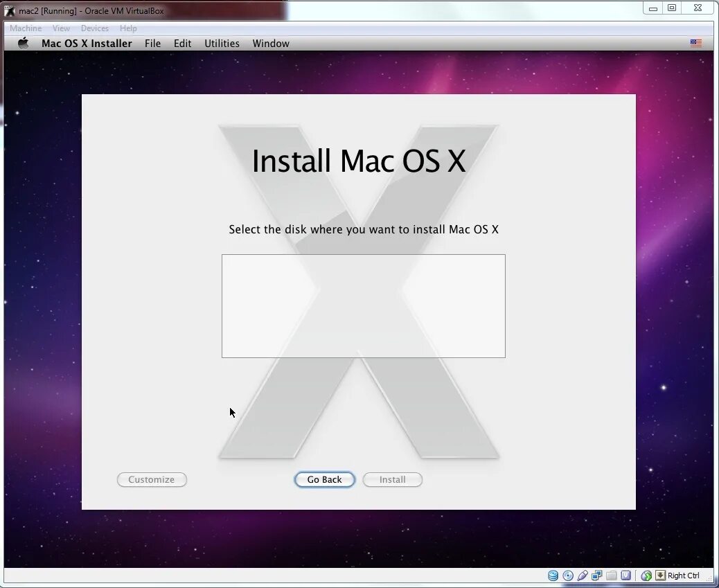Maximize the VirtualBox window
This screenshot has width=719, height=588.
point(672,8)
